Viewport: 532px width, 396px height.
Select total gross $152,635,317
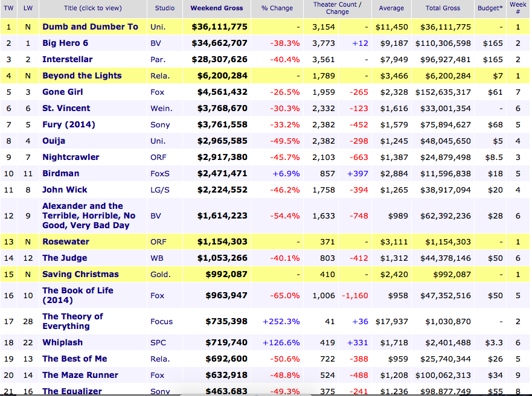[x=443, y=92]
